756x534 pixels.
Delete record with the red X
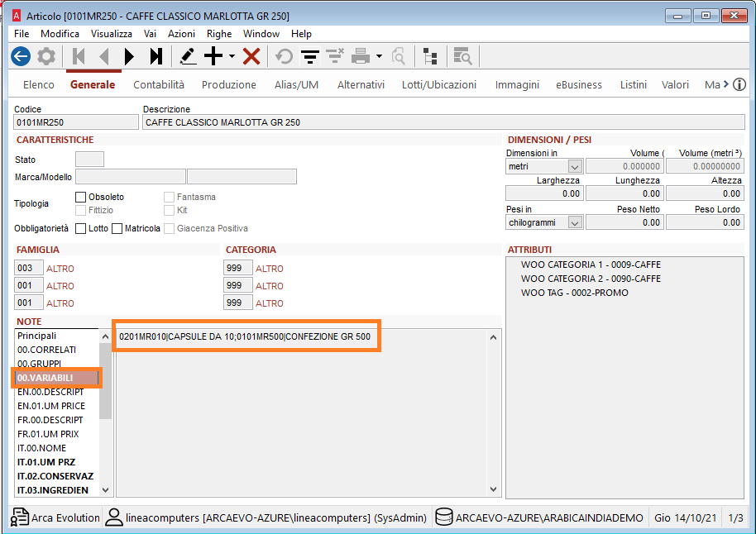point(251,56)
